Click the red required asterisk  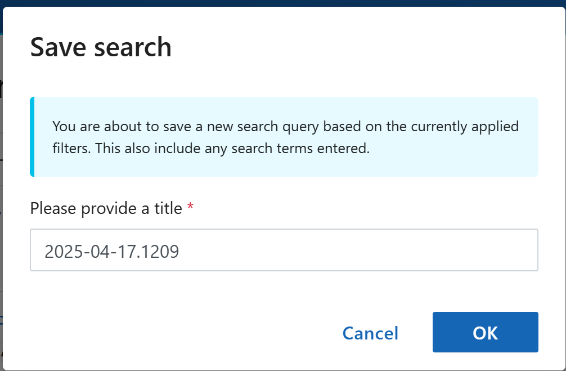190,207
